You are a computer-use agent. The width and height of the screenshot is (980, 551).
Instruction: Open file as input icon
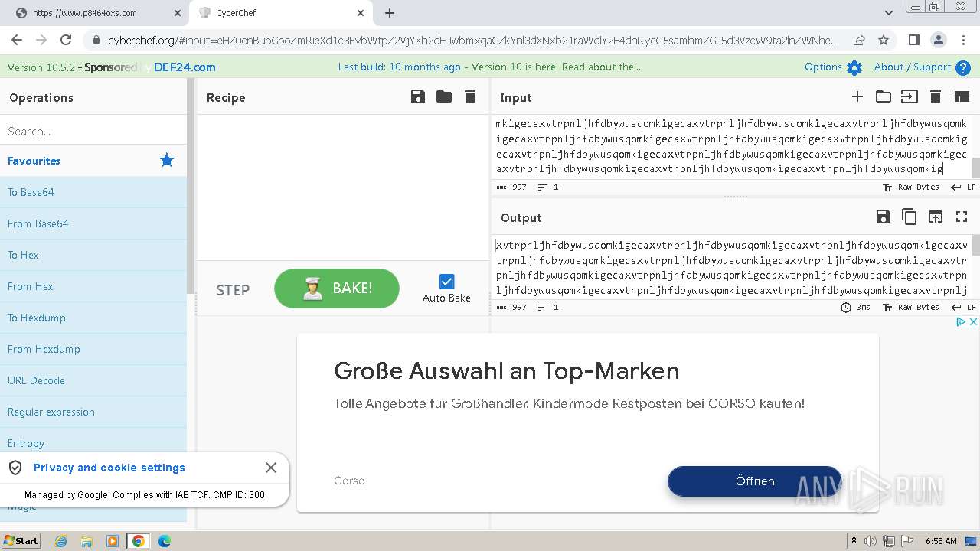click(909, 96)
